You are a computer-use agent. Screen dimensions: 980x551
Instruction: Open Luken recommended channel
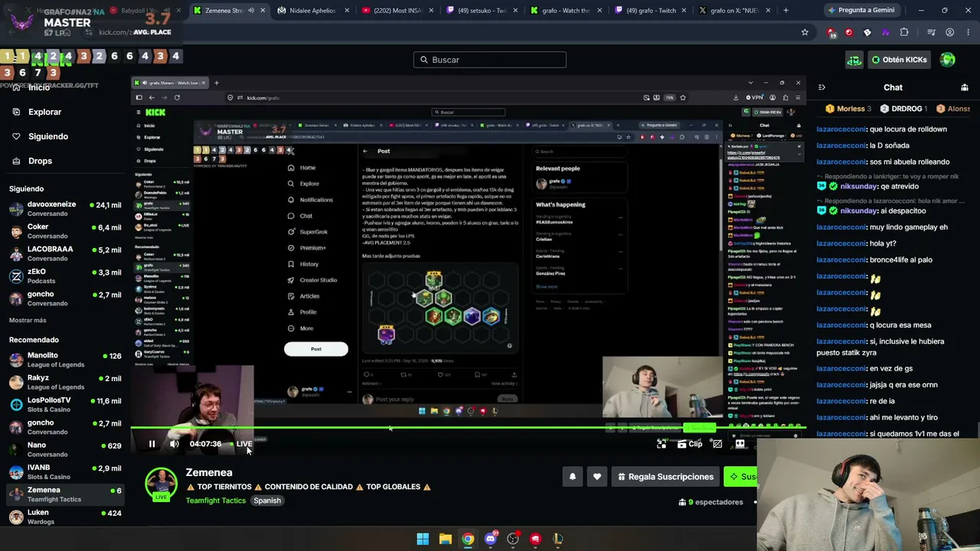tap(65, 517)
